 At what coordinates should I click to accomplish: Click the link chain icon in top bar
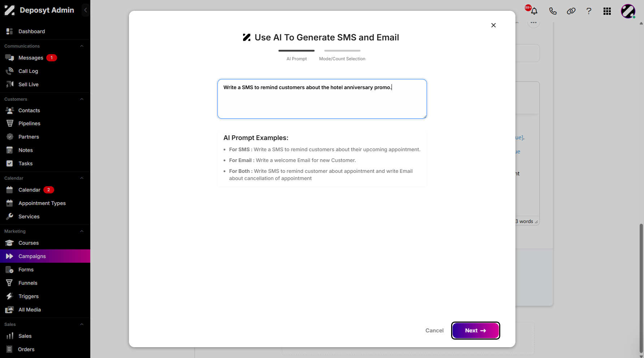coord(571,11)
